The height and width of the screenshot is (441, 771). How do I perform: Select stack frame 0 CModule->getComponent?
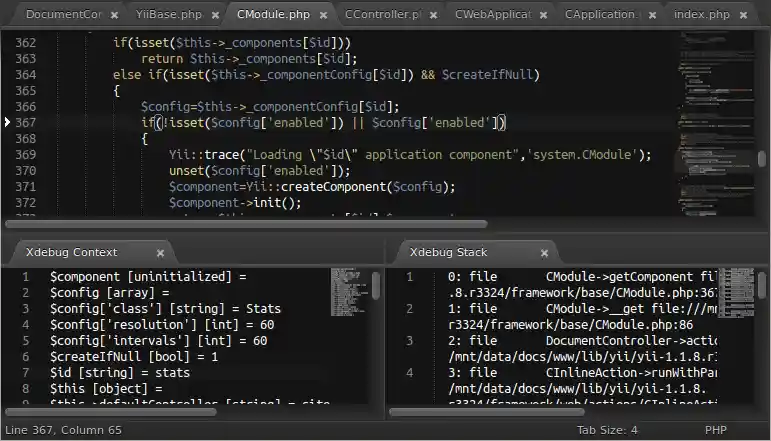pyautogui.click(x=582, y=285)
